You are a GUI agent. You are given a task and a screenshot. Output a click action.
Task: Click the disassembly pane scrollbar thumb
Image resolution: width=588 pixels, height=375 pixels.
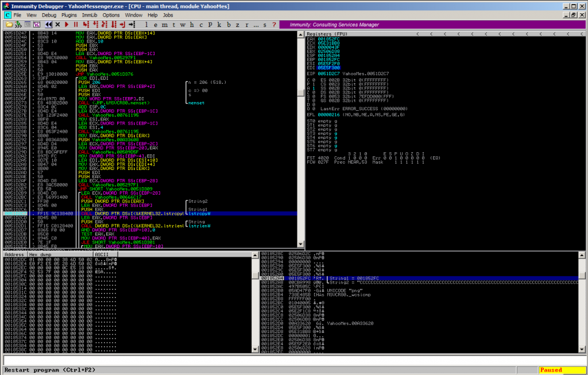coord(300,92)
